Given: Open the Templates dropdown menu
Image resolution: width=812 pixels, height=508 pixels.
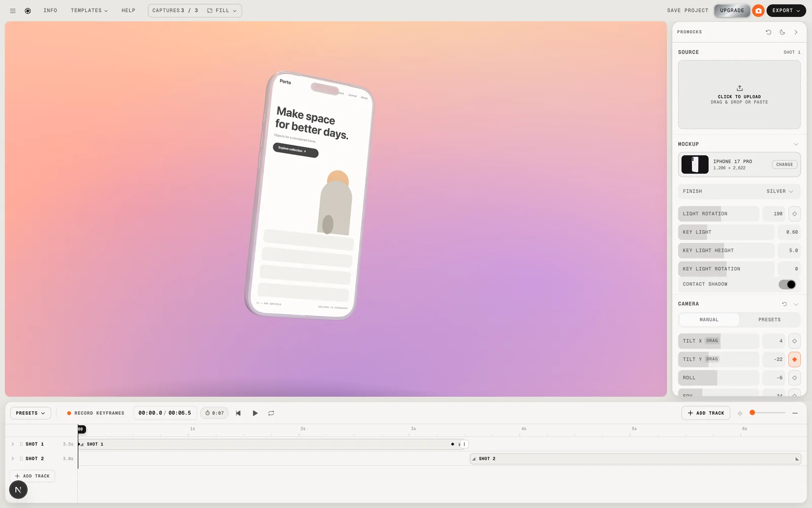Looking at the screenshot, I should coord(89,11).
